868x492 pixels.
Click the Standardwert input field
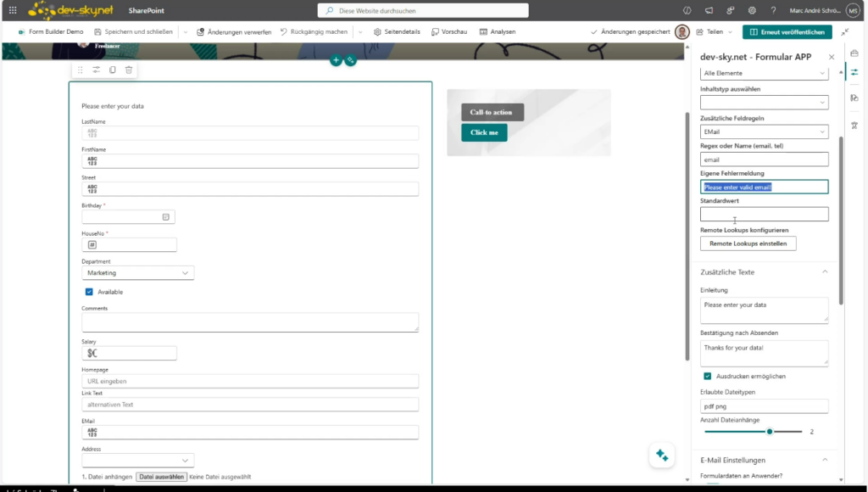click(x=764, y=215)
